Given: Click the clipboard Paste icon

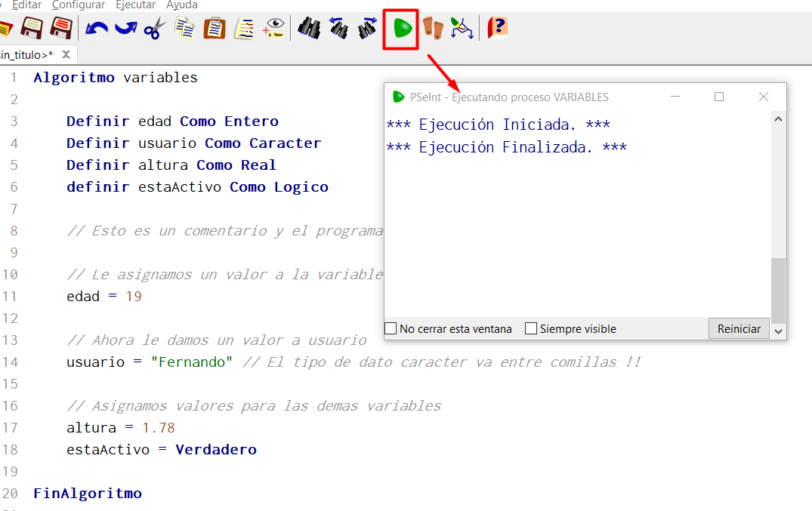Looking at the screenshot, I should 215,29.
